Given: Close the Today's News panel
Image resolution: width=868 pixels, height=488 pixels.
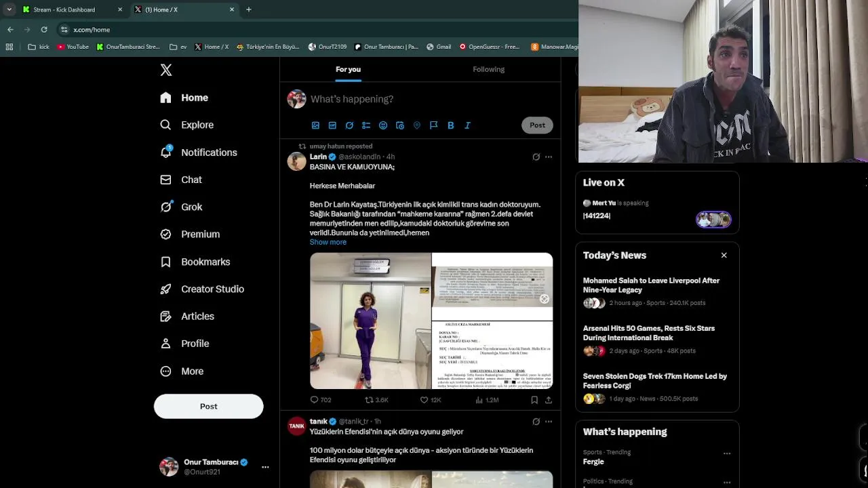Looking at the screenshot, I should coord(724,256).
